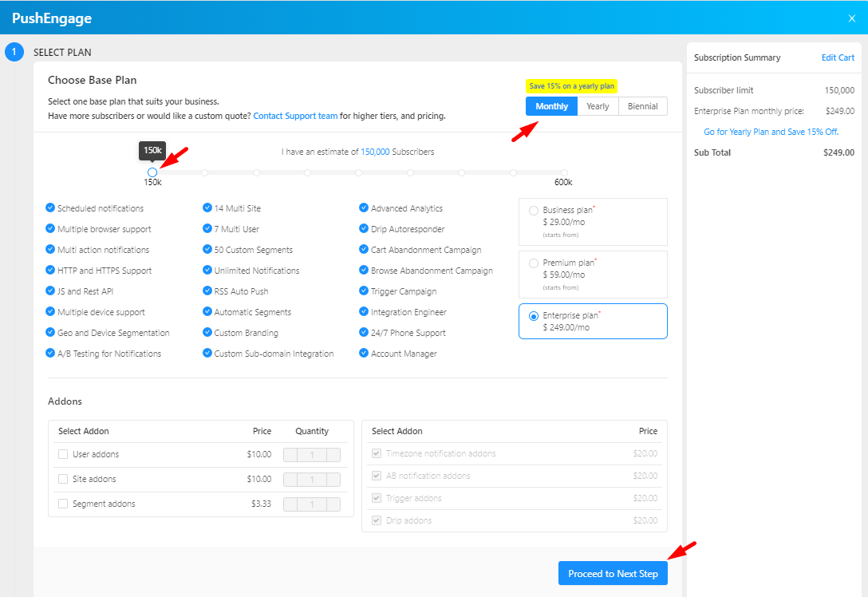Click the checkmark icon beside Unlimited Notifications
The image size is (868, 597).
207,271
